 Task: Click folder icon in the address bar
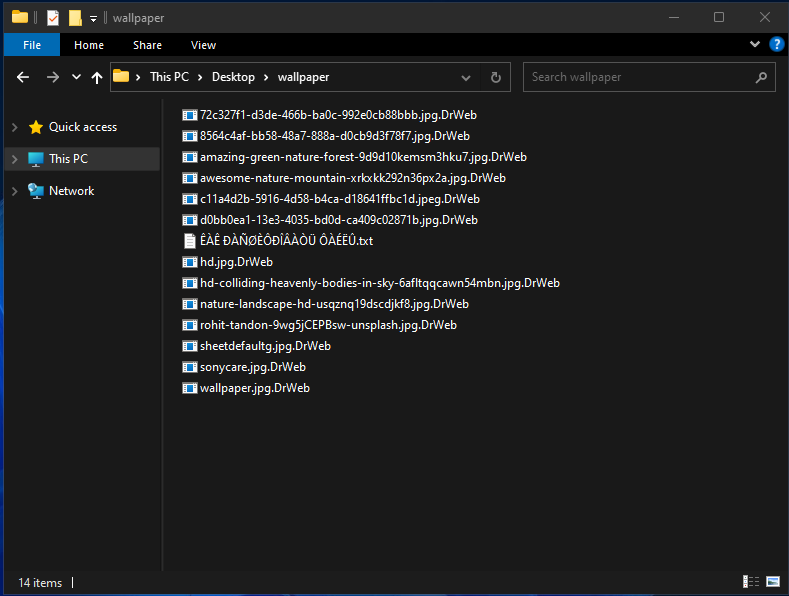tap(121, 77)
